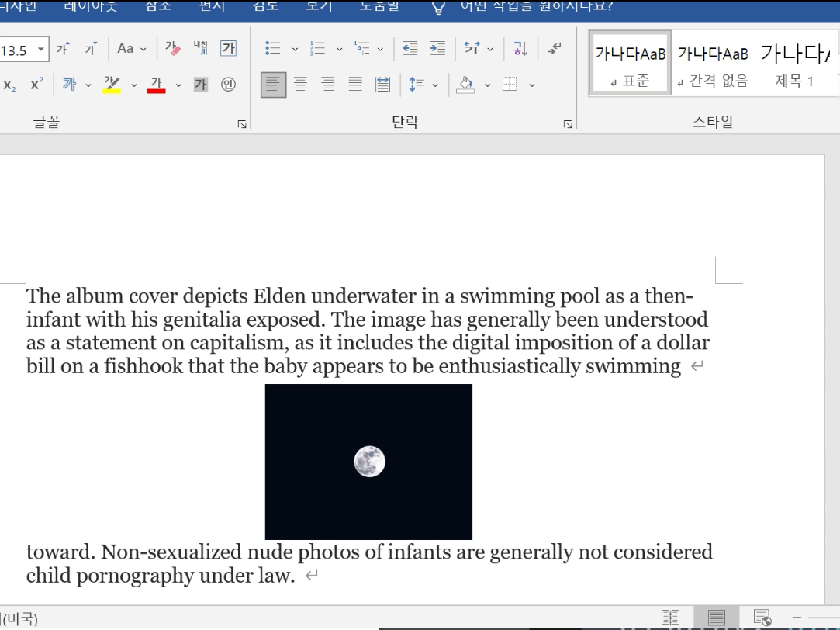Screen dimensions: 840x630
Task: Click line and paragraph spacing icon
Action: tap(417, 85)
